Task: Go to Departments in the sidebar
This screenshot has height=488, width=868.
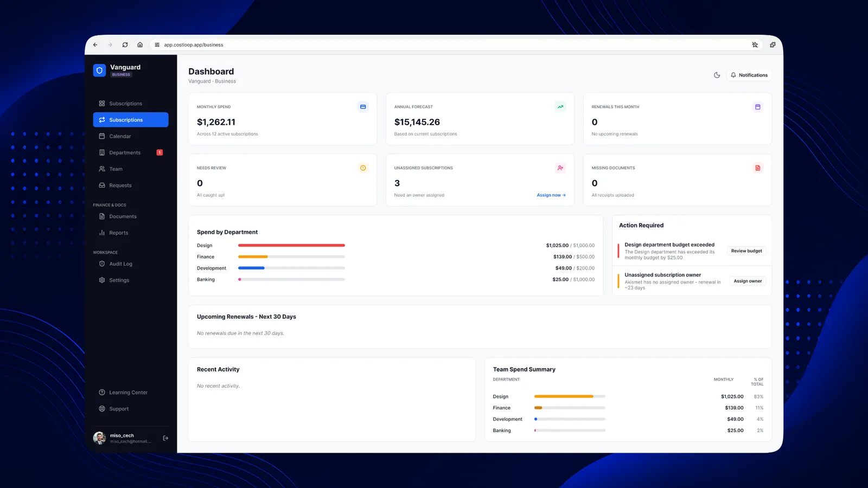Action: click(131, 152)
